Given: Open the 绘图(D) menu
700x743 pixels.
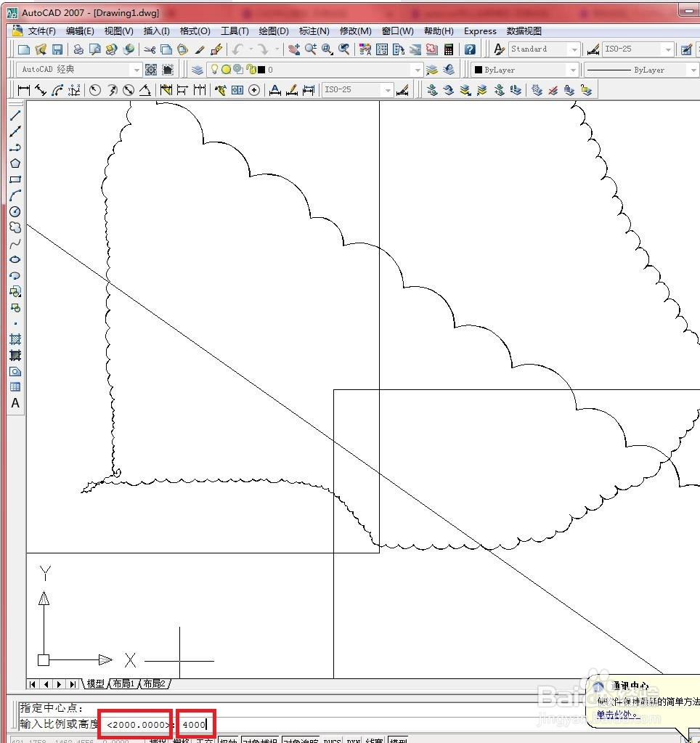Looking at the screenshot, I should point(274,31).
